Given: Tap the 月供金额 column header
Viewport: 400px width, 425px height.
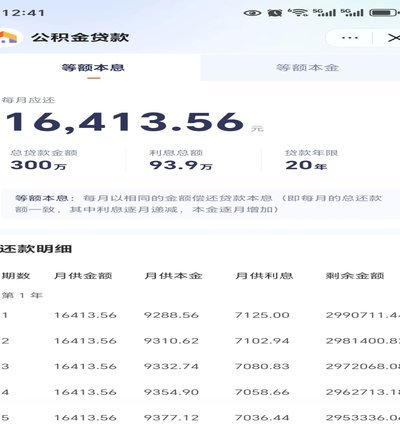Looking at the screenshot, I should 83,276.
